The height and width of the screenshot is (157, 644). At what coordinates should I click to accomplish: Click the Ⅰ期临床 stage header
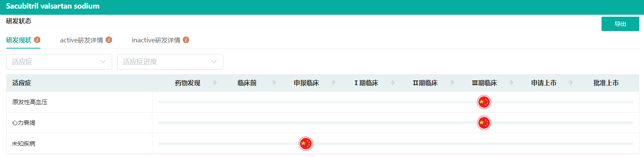point(366,83)
